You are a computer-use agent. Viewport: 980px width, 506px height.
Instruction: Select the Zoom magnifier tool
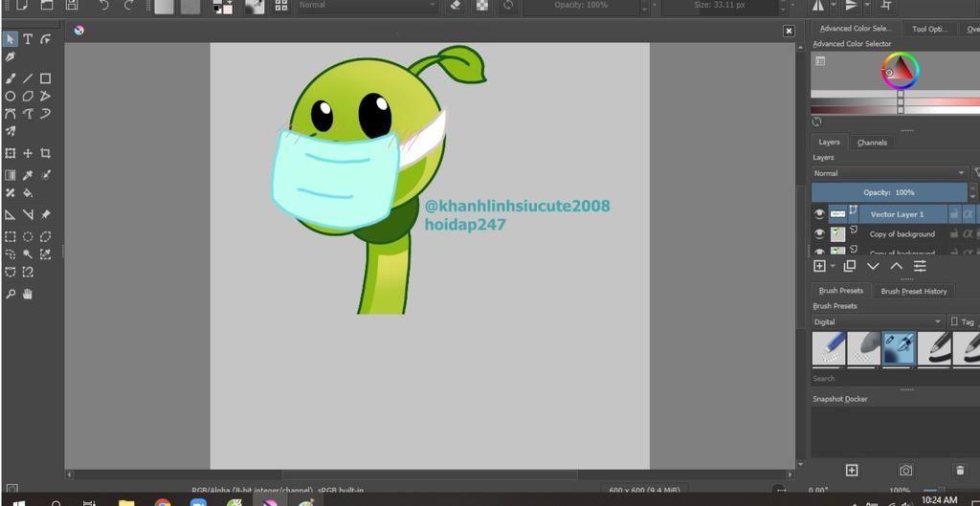[x=10, y=294]
